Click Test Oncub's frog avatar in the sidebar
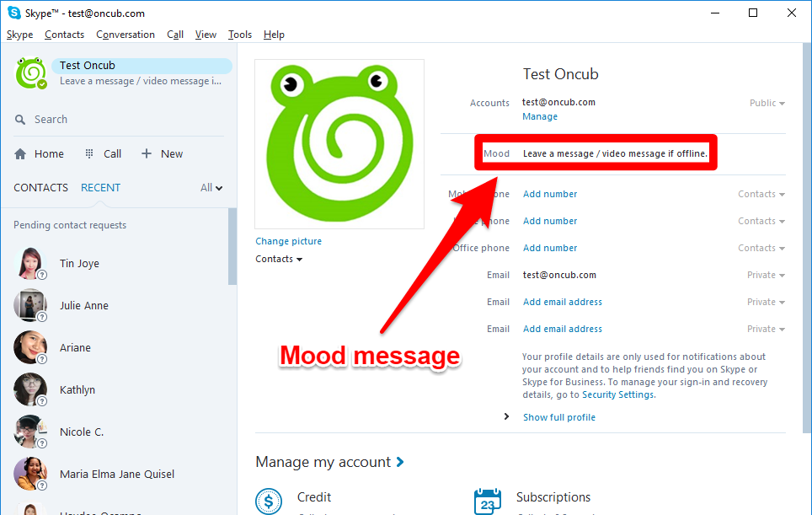 click(x=31, y=73)
